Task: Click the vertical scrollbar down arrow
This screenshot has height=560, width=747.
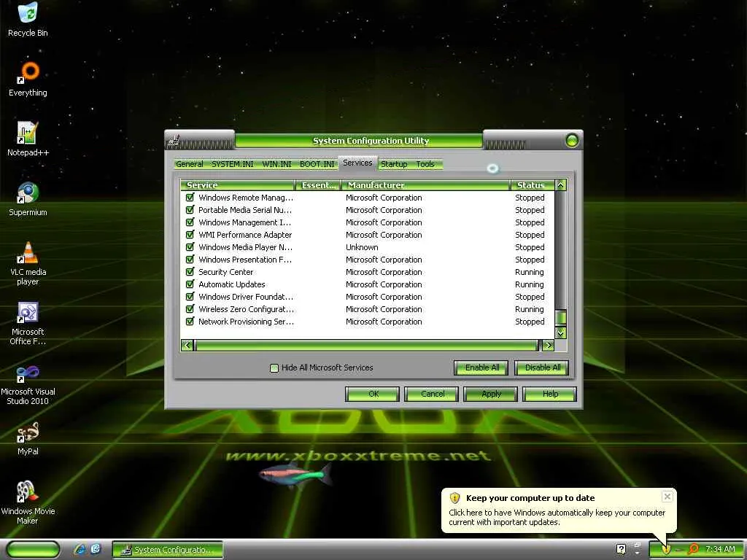Action: tap(561, 332)
